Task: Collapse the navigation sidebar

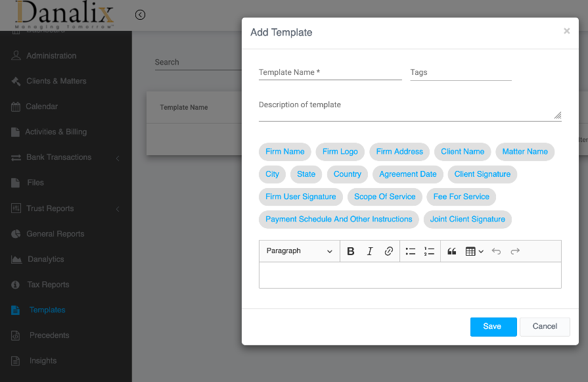Action: coord(140,14)
